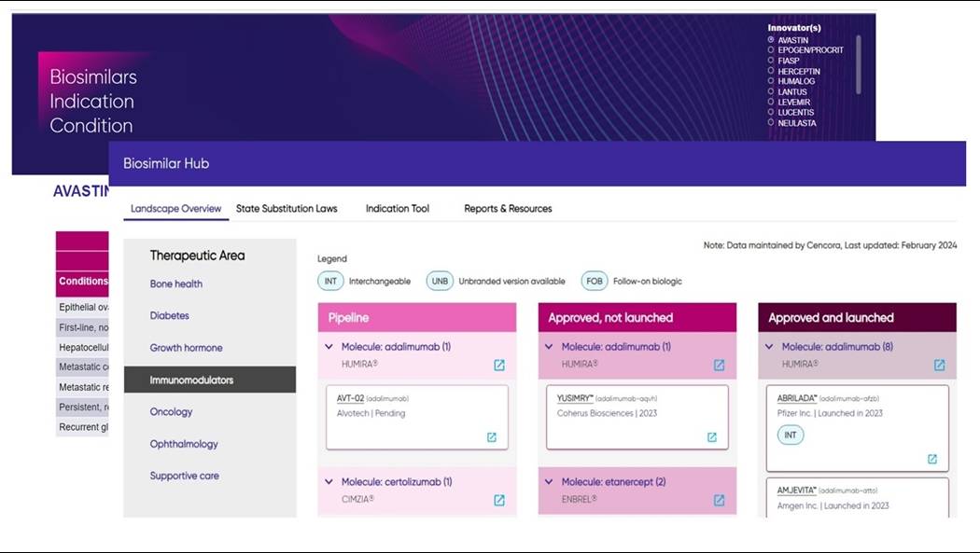Click the "Alvotech | Pending" text
This screenshot has height=553, width=980.
pos(371,413)
